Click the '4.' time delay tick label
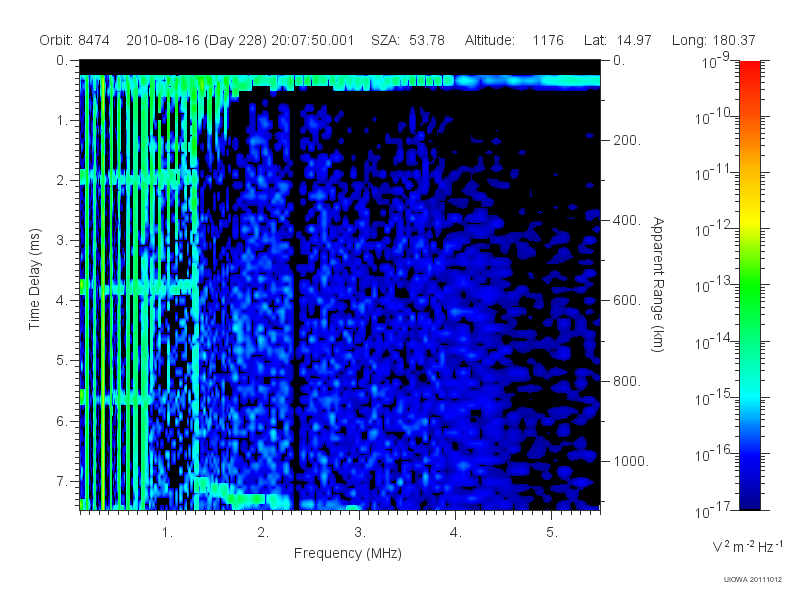The width and height of the screenshot is (800, 600). pos(62,301)
